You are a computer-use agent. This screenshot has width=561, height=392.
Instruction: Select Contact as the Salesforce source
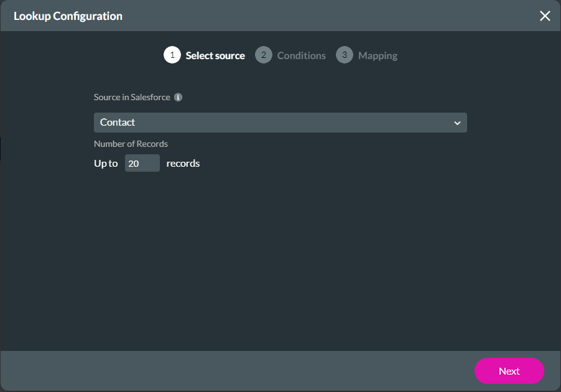click(x=280, y=123)
